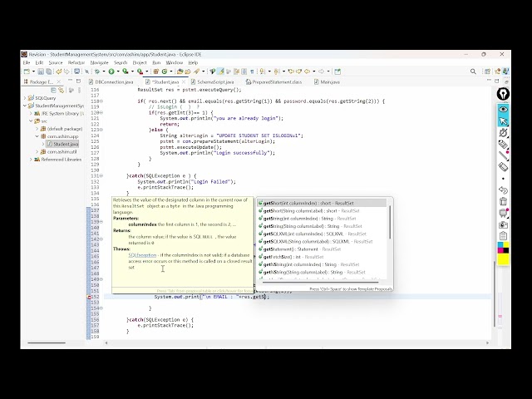The image size is (532, 399).
Task: Select the Epic Pen line tool
Action: (503, 155)
